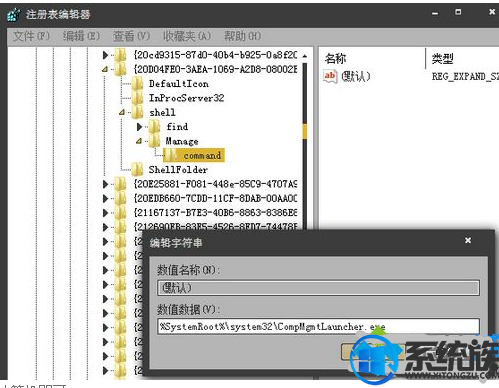Screen dimensions: 499x388
Task: Select the (默认) value entry
Action: pyautogui.click(x=356, y=76)
